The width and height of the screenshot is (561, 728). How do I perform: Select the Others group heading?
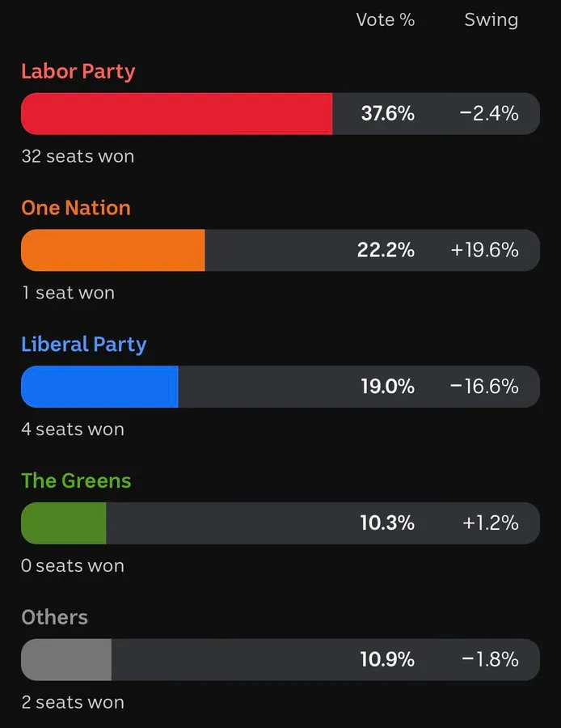click(54, 617)
